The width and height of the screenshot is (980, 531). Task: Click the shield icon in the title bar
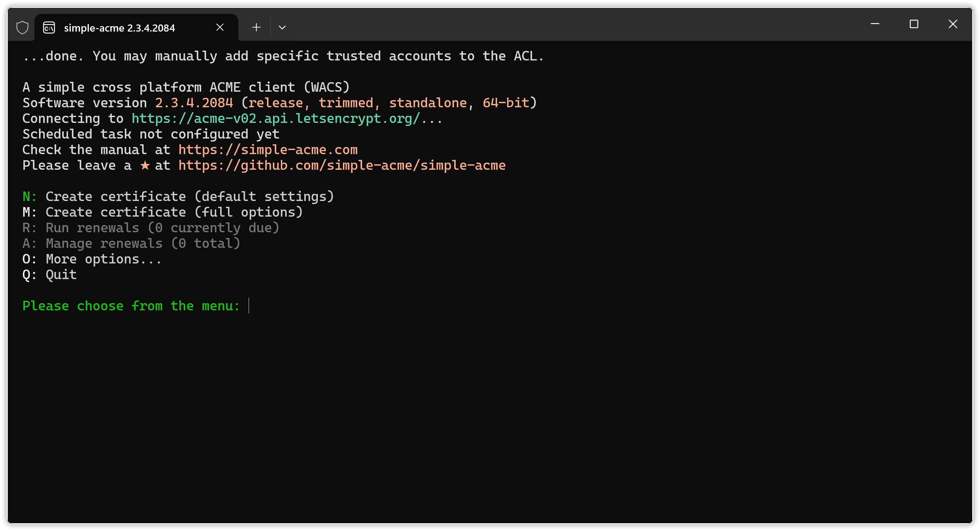pos(22,28)
